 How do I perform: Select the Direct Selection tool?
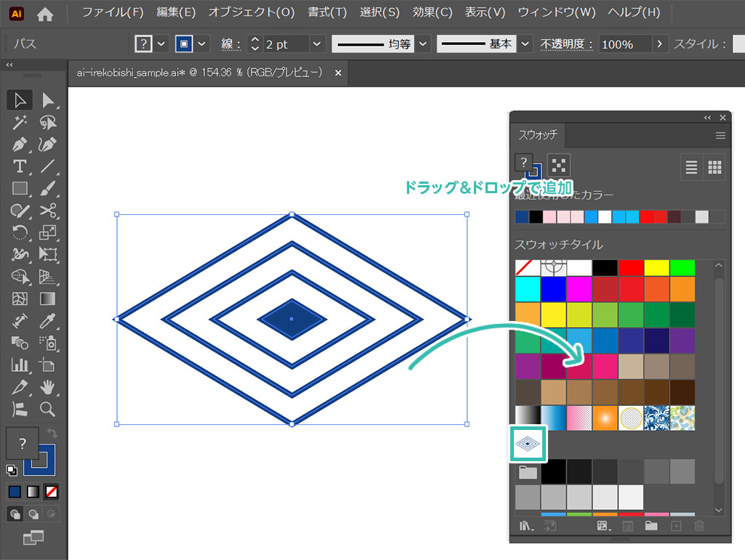tap(48, 100)
